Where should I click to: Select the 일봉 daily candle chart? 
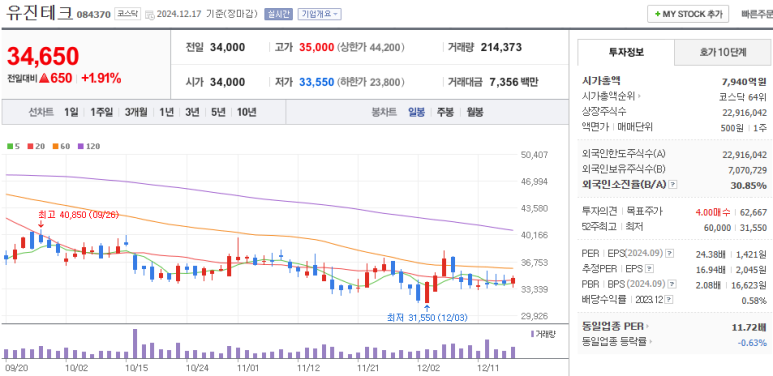[x=416, y=112]
